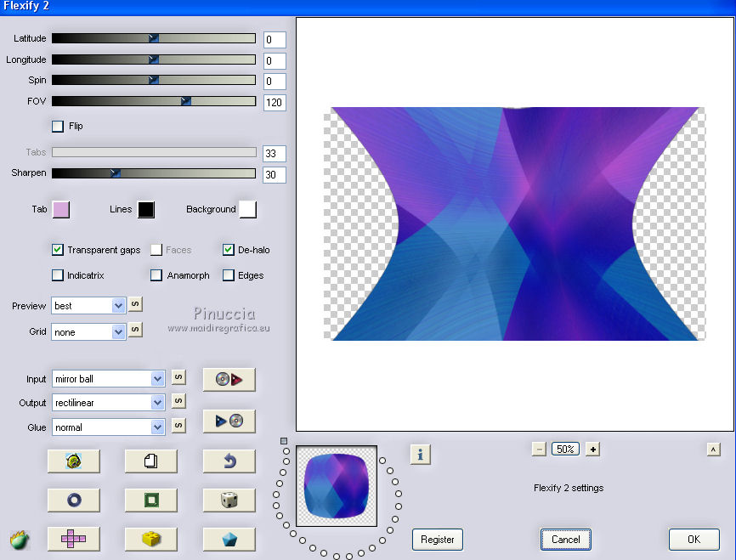Click the blue pentagon polyhedron icon button
This screenshot has height=560, width=736.
point(229,539)
